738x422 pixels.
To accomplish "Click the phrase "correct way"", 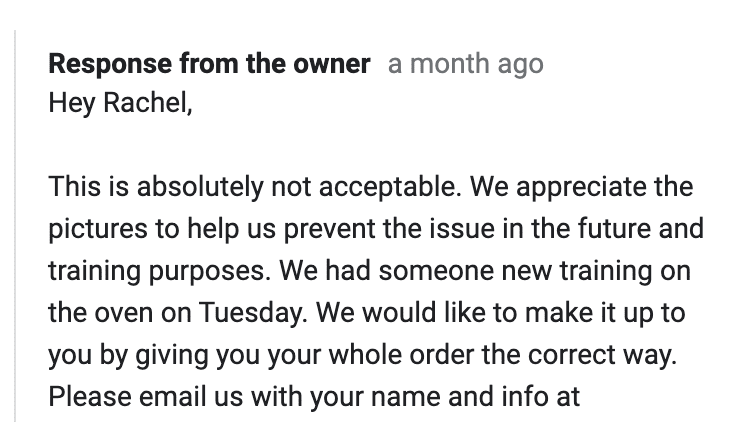I will [604, 355].
